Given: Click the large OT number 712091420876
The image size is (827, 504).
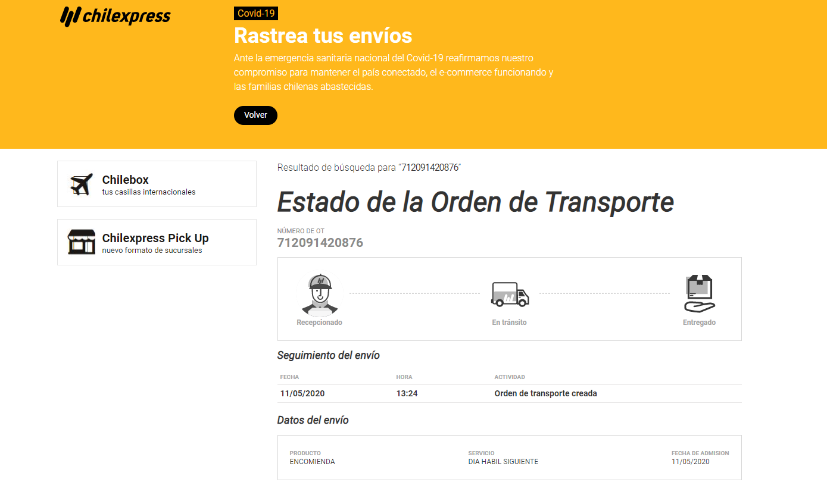Looking at the screenshot, I should pyautogui.click(x=320, y=243).
